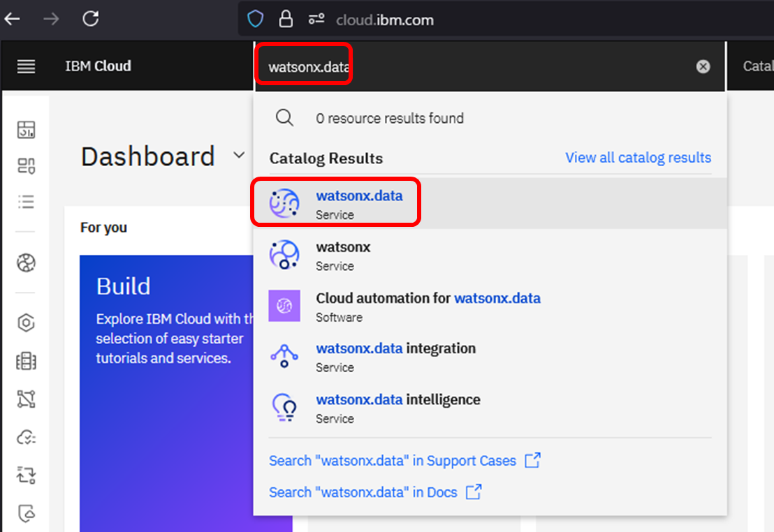
Task: Click the film-strip icon in left sidebar
Action: click(x=26, y=361)
